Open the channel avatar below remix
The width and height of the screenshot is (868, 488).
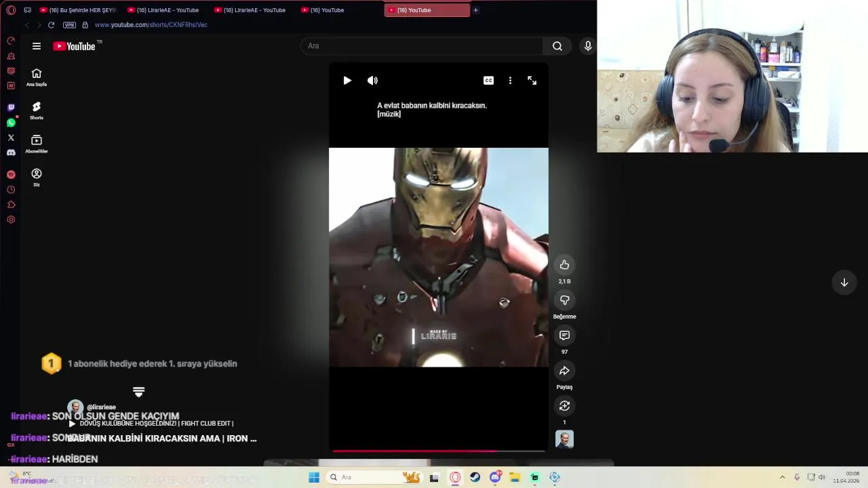564,439
